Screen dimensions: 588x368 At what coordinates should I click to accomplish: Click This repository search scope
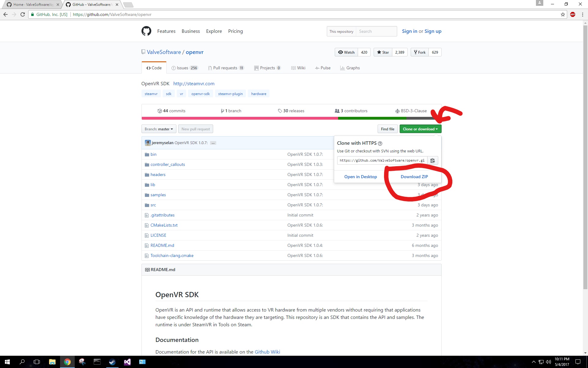click(x=341, y=32)
